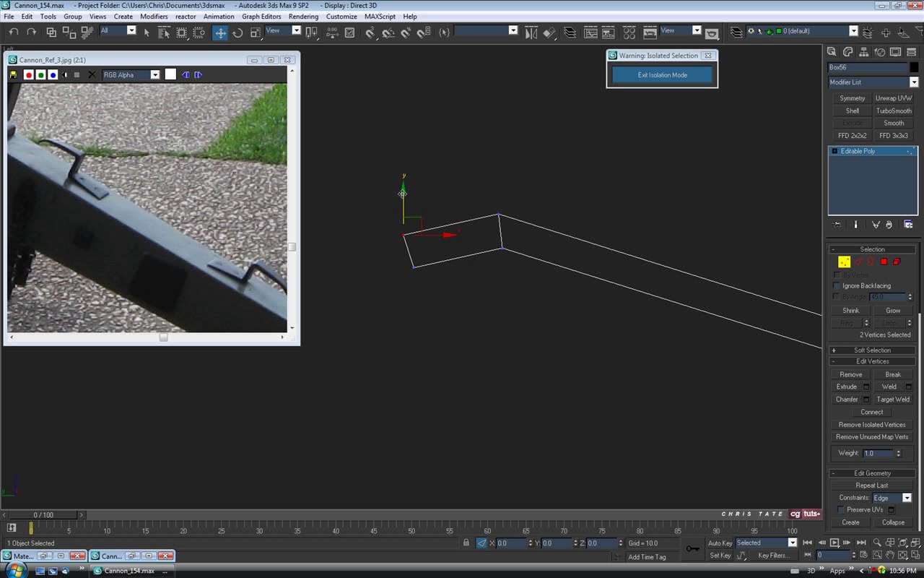924x578 pixels.
Task: Switch to the Motion command panel tab
Action: tap(880, 52)
